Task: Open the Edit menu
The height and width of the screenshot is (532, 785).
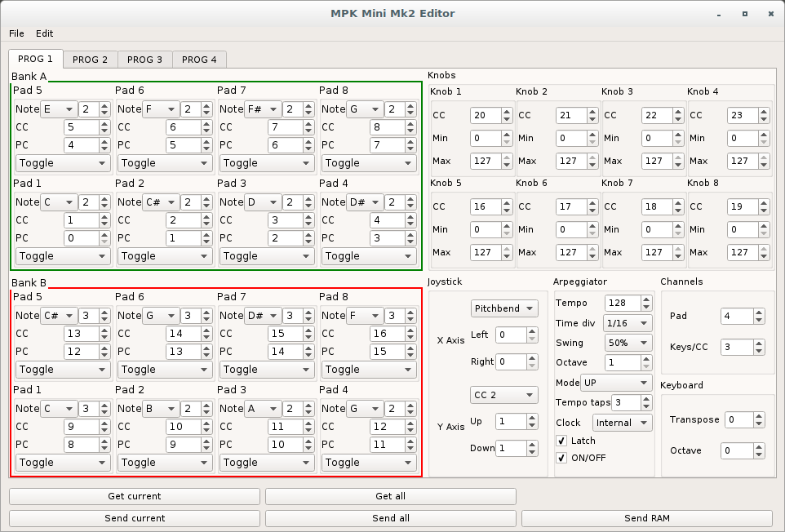Action: [45, 33]
